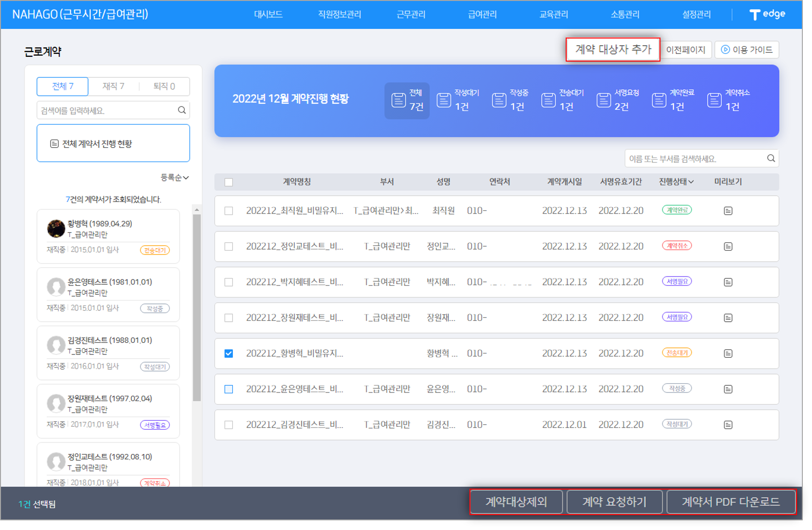Select 전체 계약서 진행 현황 box
Viewport: 812px width, 530px height.
(x=113, y=143)
